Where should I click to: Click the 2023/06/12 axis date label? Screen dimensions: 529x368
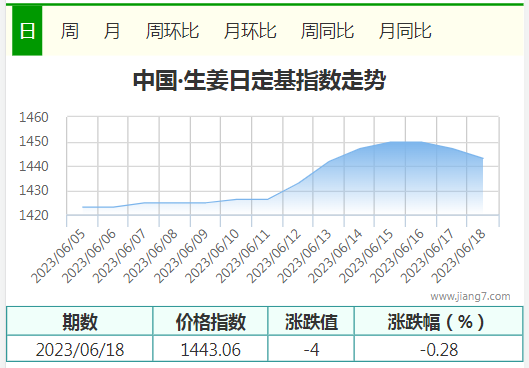[274, 256]
